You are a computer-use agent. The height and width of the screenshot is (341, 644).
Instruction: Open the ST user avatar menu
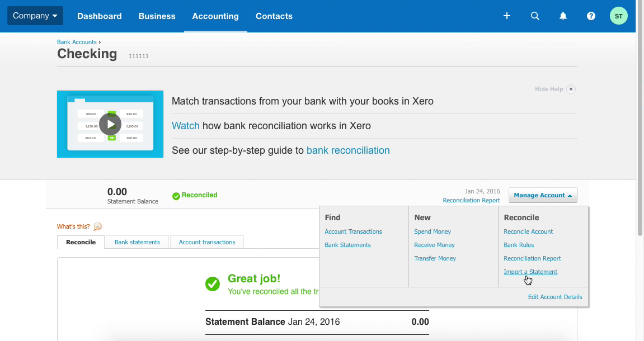[618, 16]
